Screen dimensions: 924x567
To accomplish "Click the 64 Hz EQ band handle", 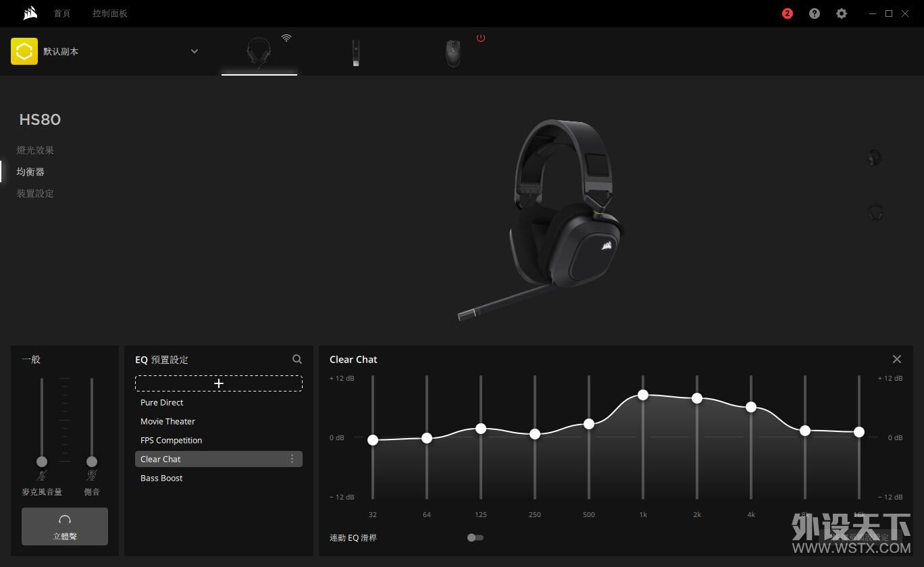I will tap(427, 438).
